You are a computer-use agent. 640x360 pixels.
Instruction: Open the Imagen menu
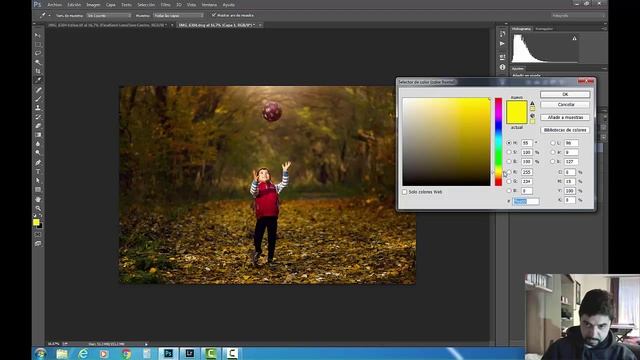pos(93,5)
